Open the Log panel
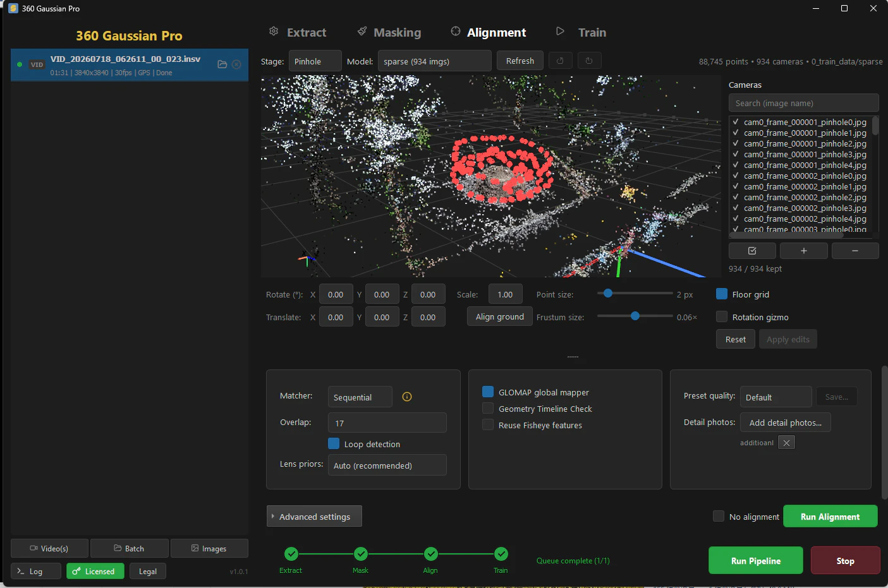 [36, 571]
